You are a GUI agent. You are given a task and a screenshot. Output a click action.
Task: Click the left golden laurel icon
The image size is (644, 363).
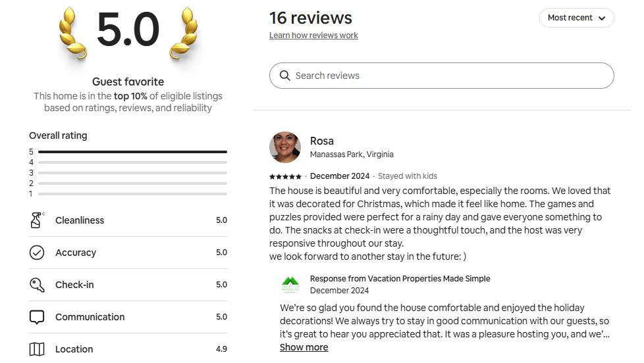(x=72, y=34)
